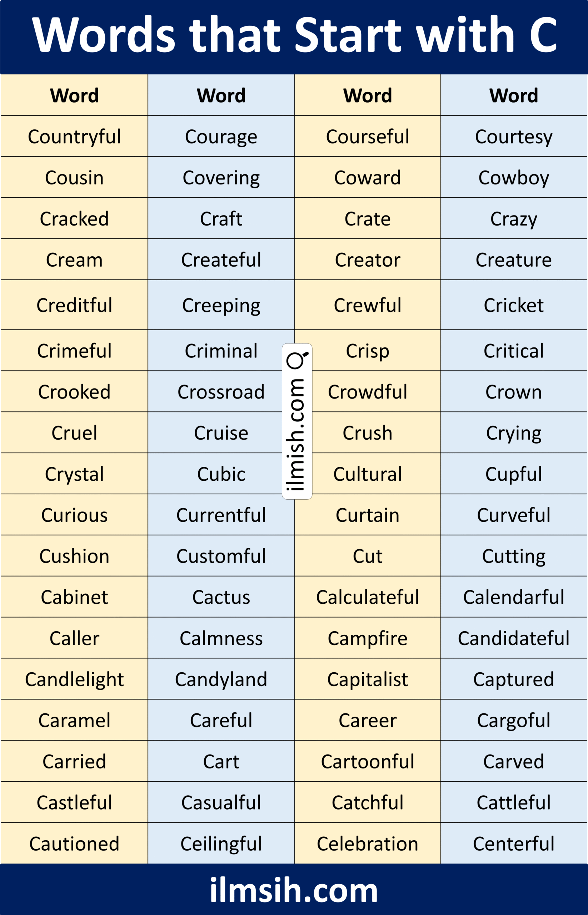Click the 'Centerful' cell
The image size is (588, 915).
point(514,843)
